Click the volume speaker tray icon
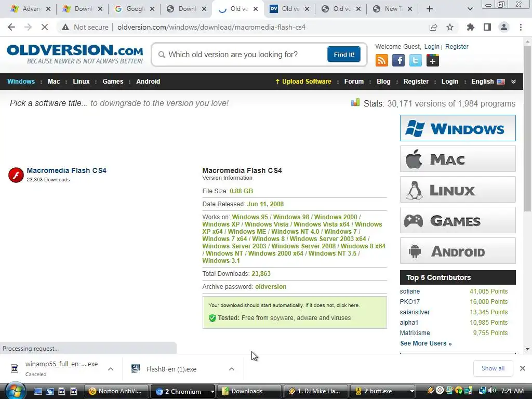The height and width of the screenshot is (399, 532). tap(493, 391)
